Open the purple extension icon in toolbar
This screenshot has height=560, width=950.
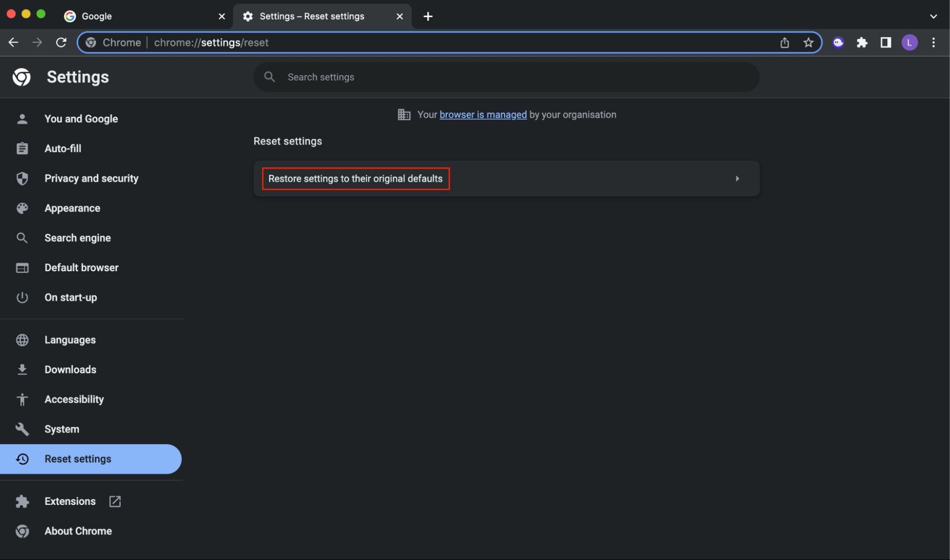[838, 42]
